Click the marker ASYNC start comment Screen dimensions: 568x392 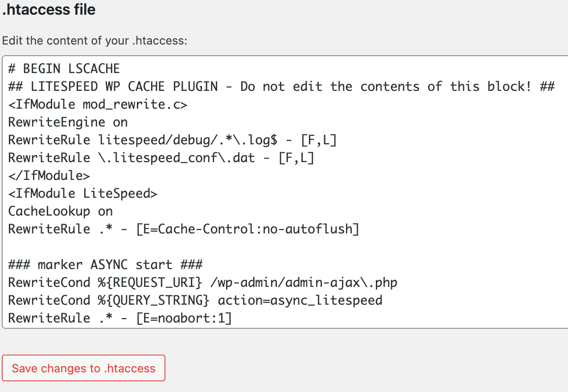(105, 265)
